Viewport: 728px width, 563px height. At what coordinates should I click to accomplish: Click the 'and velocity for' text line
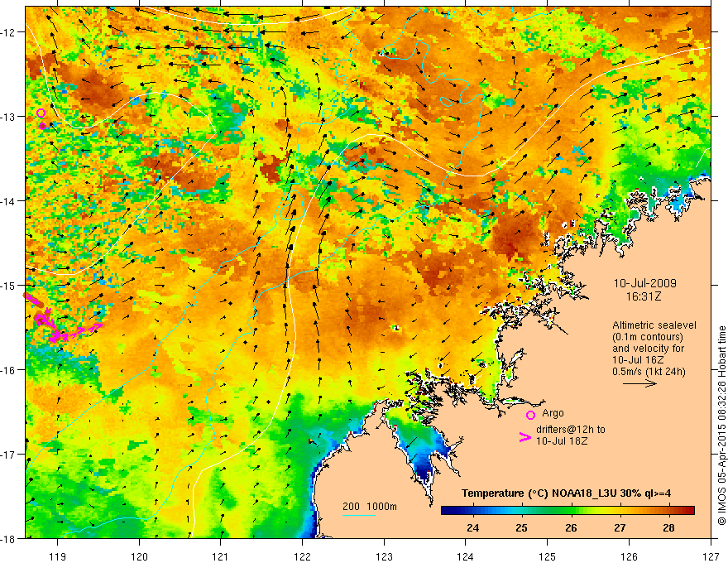click(x=648, y=349)
